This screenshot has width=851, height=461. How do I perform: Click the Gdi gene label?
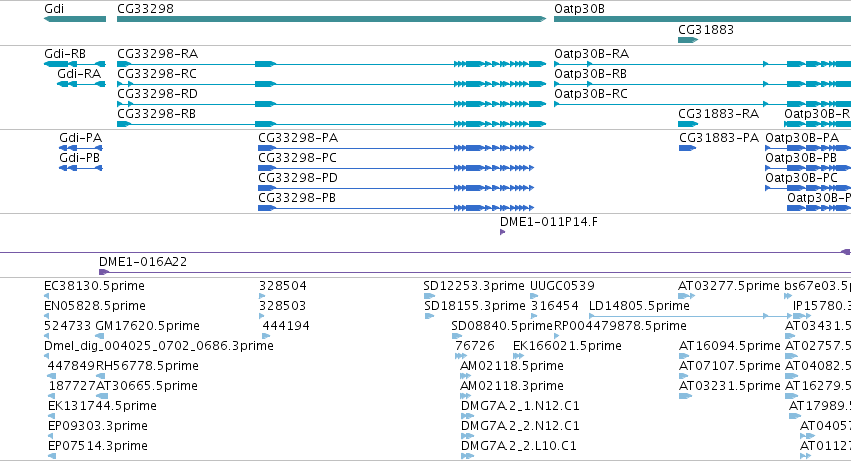[54, 9]
